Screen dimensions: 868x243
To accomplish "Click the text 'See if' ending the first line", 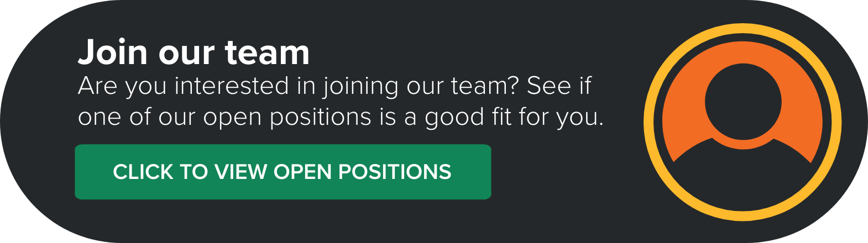I will (x=559, y=86).
